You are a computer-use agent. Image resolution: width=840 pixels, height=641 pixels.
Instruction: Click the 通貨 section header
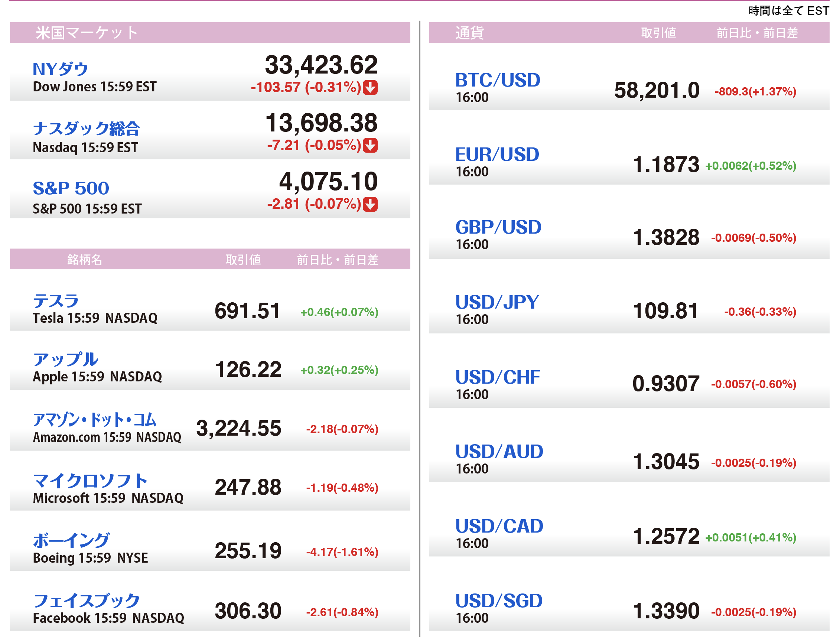(x=469, y=33)
